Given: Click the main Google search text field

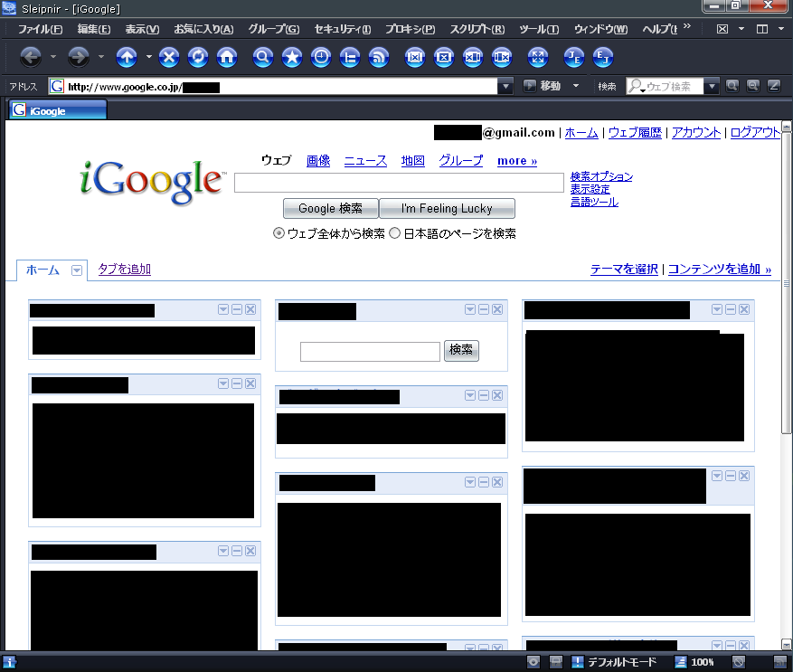Looking at the screenshot, I should 399,184.
